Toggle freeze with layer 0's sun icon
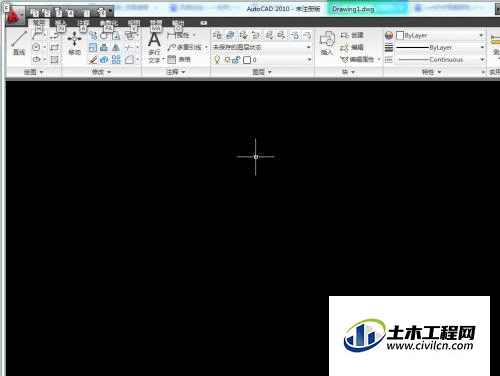 click(x=228, y=60)
